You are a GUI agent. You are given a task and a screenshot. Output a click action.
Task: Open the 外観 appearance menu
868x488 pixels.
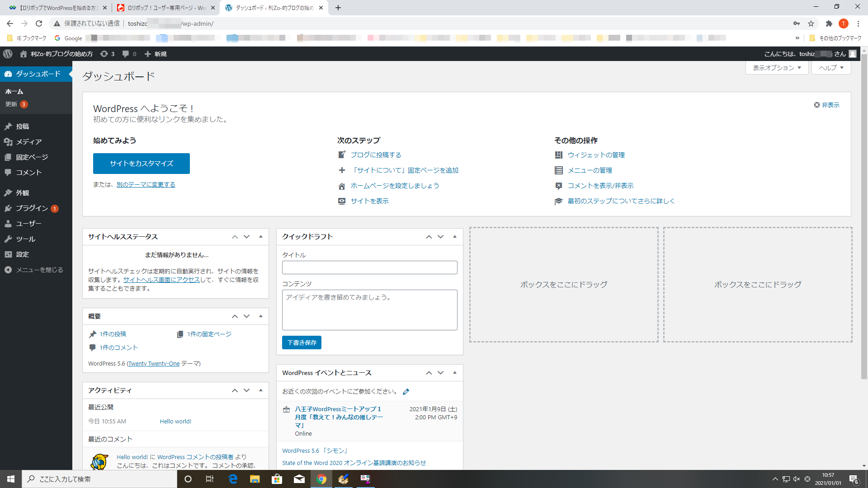[x=22, y=193]
